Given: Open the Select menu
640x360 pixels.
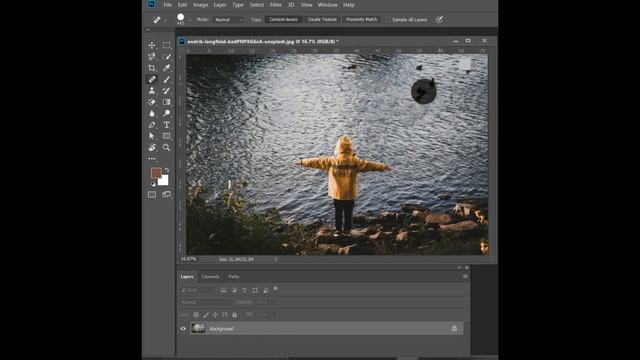Looking at the screenshot, I should click(257, 5).
